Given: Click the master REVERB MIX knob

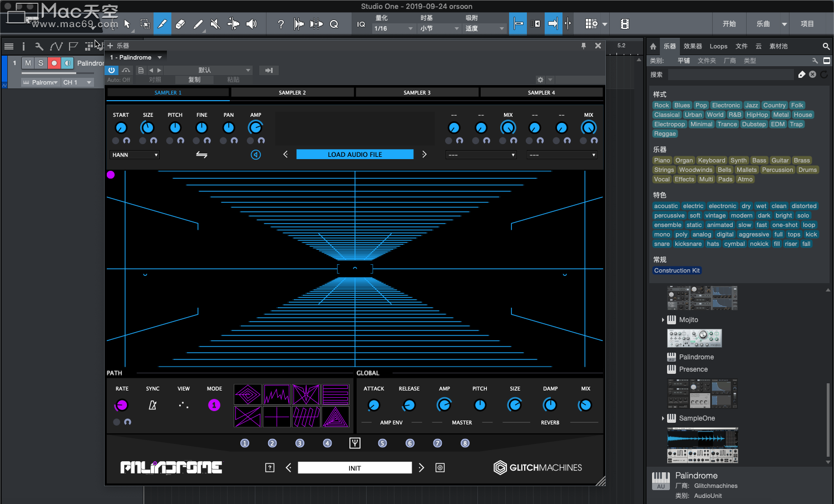Looking at the screenshot, I should 585,406.
